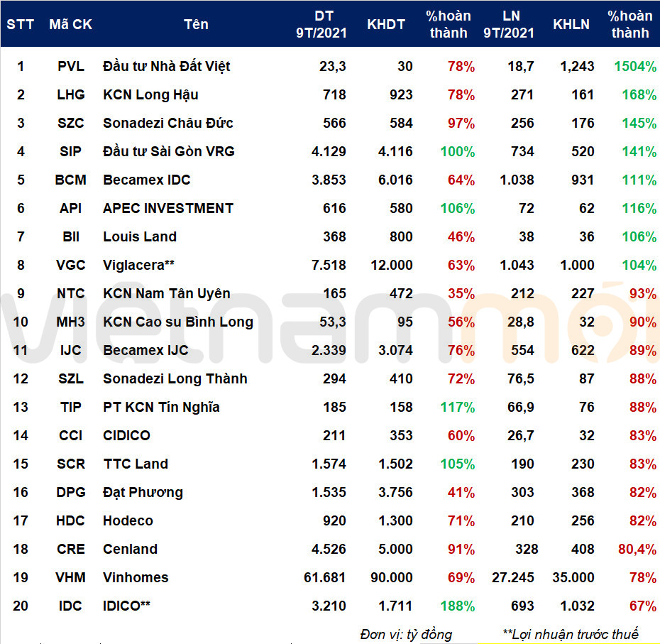This screenshot has height=644, width=660.
Task: Click the 6.016 revenue plan value
Action: coord(395,180)
